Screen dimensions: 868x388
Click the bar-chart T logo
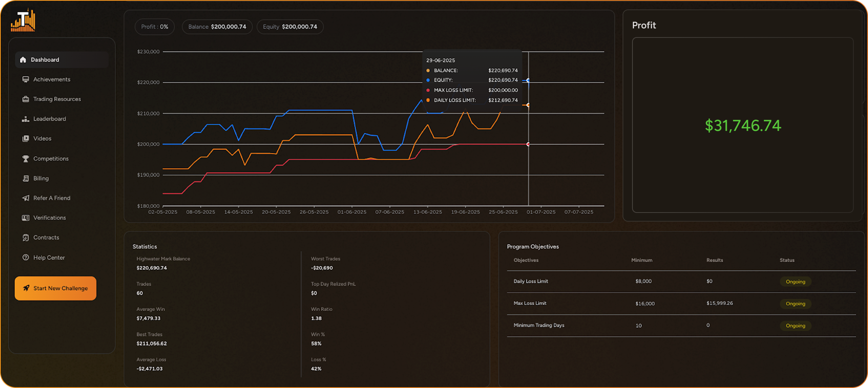(23, 20)
